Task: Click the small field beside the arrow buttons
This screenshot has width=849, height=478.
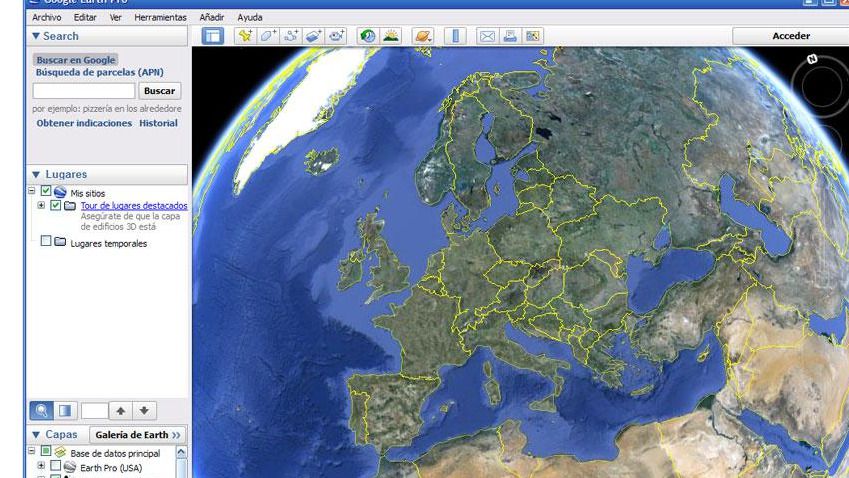Action: [94, 411]
